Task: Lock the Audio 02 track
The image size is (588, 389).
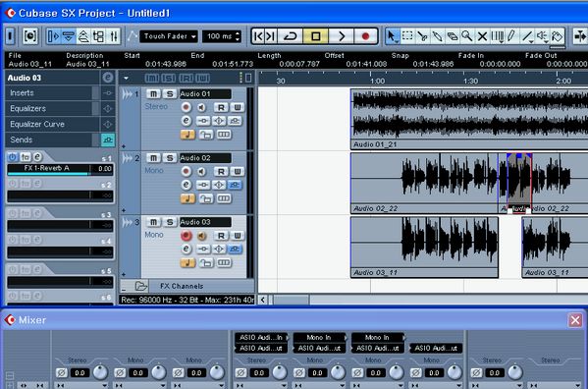Action: click(x=205, y=198)
